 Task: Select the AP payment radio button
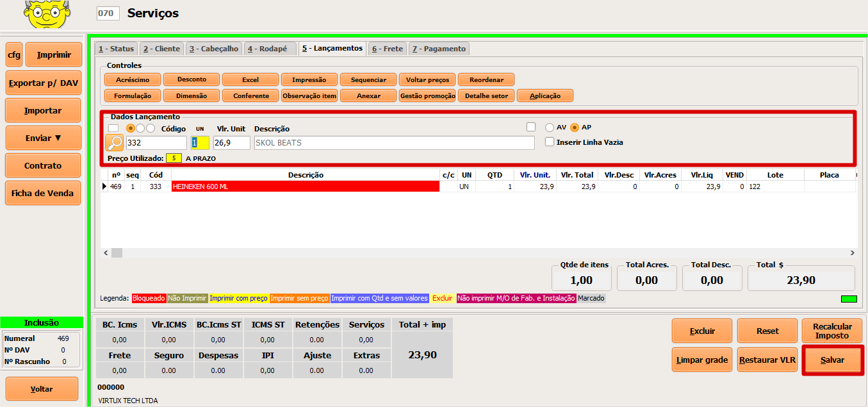click(575, 128)
